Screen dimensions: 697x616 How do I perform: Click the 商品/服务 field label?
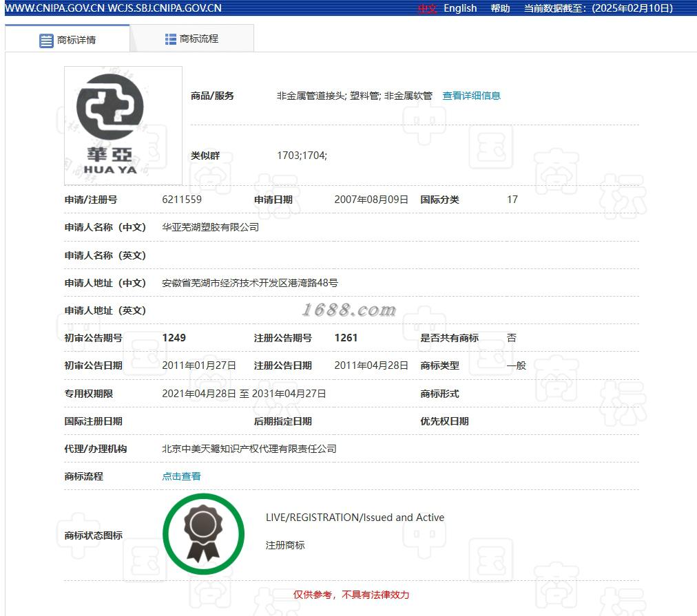(212, 96)
